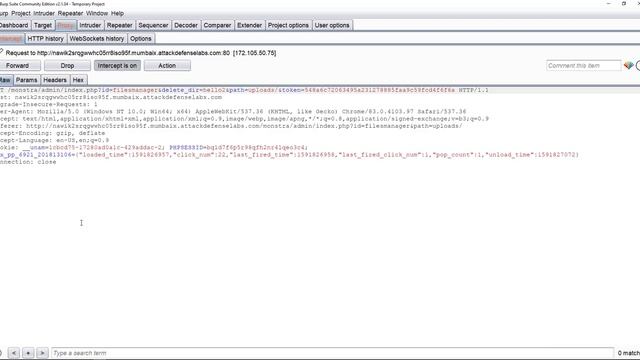This screenshot has height=360, width=640.
Task: Minimize the Burp Suite window
Action: pyautogui.click(x=609, y=4)
